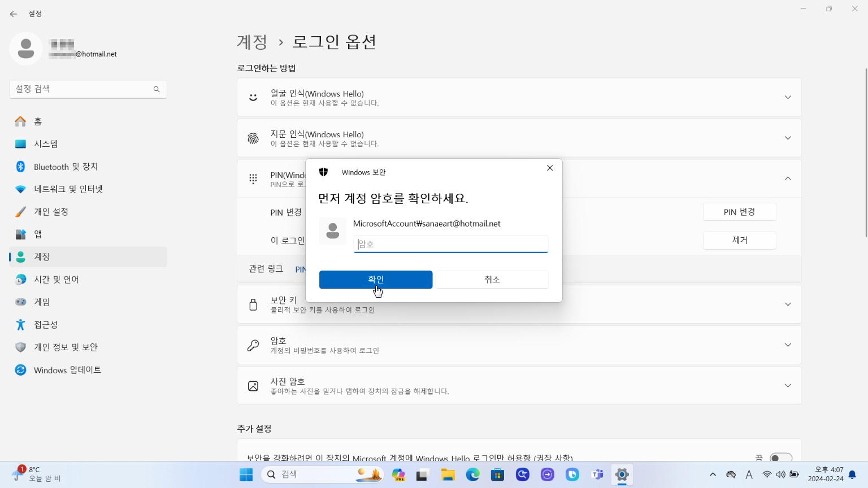868x488 pixels.
Task: Open 접근성 settings from sidebar
Action: pyautogui.click(x=45, y=324)
